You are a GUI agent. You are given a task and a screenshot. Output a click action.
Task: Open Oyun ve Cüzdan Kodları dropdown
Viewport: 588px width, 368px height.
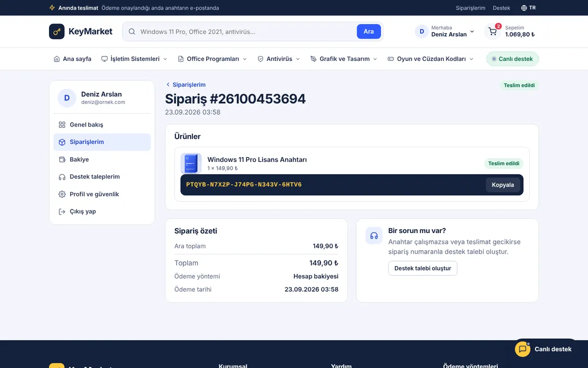tap(431, 59)
